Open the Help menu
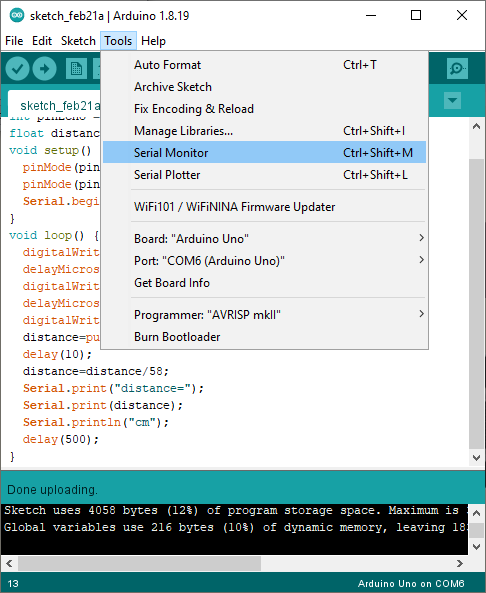 (153, 41)
